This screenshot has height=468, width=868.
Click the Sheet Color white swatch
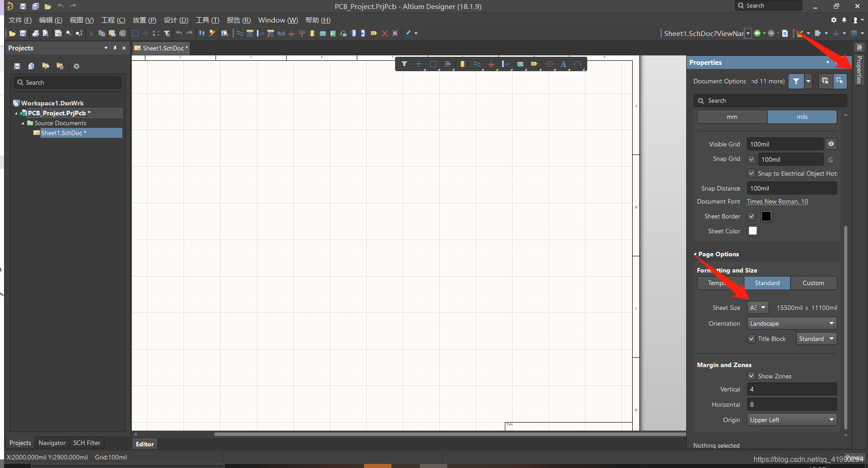[x=752, y=231]
